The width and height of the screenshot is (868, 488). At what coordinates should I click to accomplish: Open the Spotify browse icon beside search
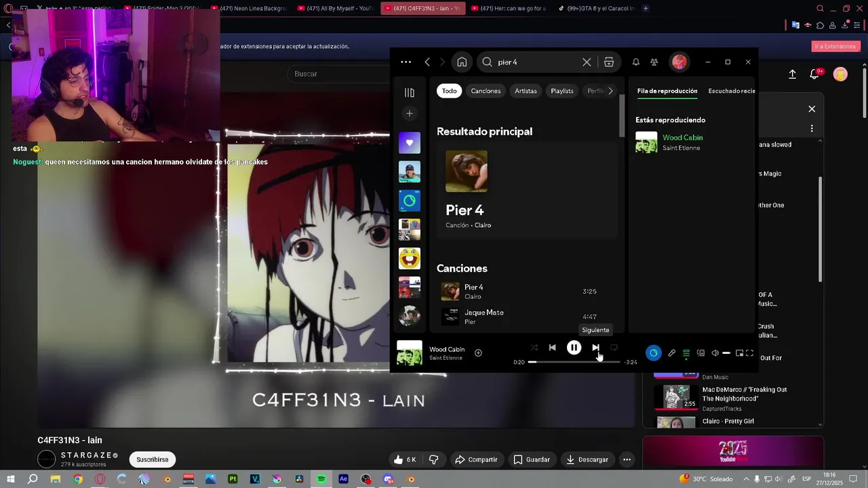tap(609, 62)
